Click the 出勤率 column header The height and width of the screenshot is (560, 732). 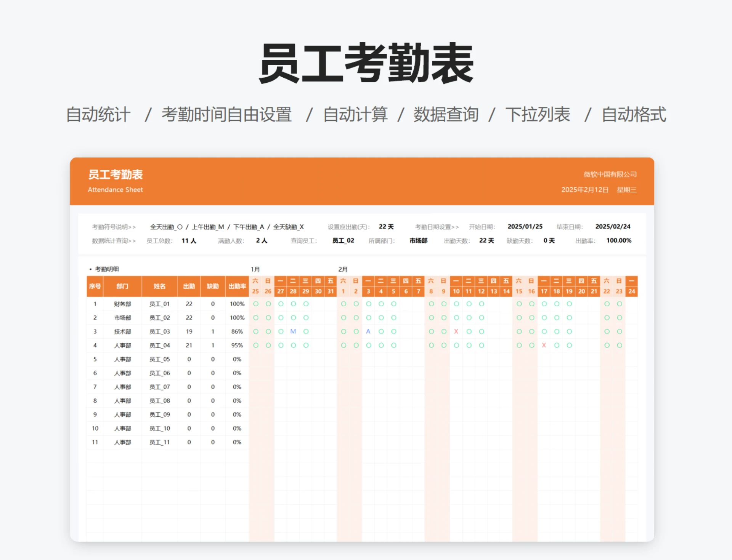(x=237, y=286)
